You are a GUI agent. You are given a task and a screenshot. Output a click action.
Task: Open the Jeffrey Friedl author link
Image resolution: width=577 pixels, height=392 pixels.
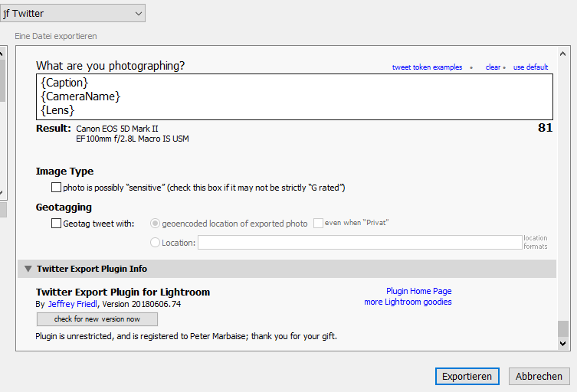pos(73,304)
